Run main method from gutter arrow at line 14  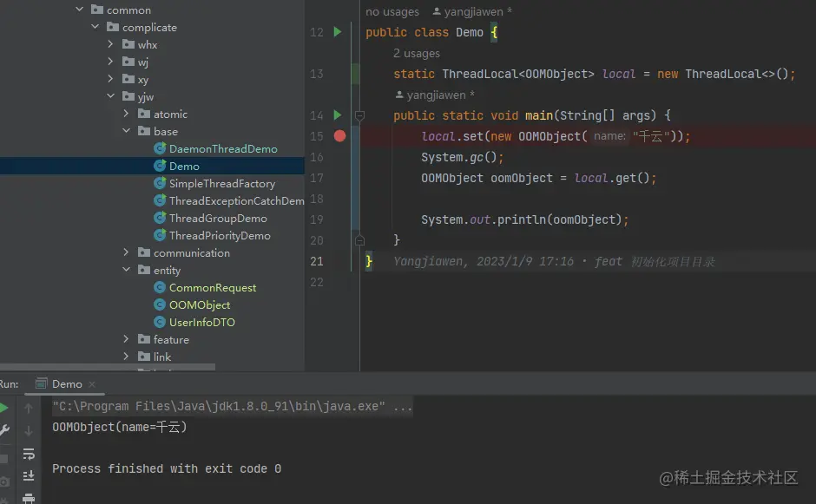coord(337,115)
